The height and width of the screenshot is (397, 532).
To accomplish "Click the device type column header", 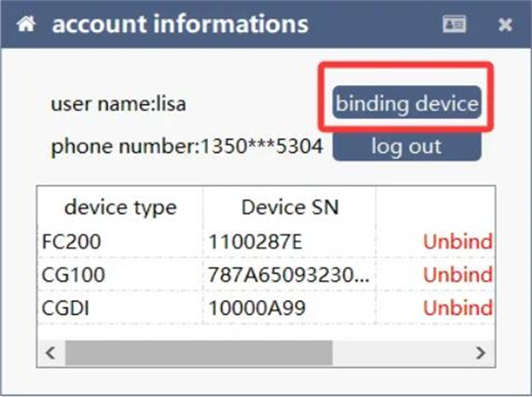I will 120,207.
